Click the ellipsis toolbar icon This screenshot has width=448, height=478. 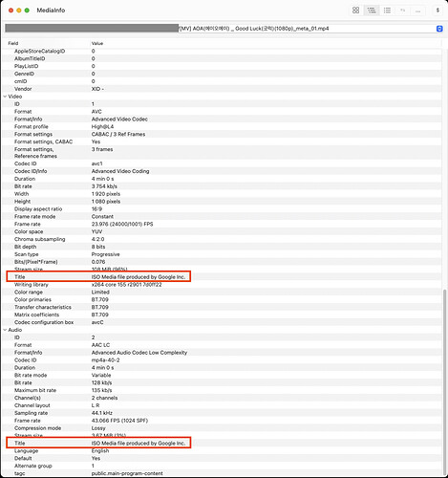click(417, 11)
